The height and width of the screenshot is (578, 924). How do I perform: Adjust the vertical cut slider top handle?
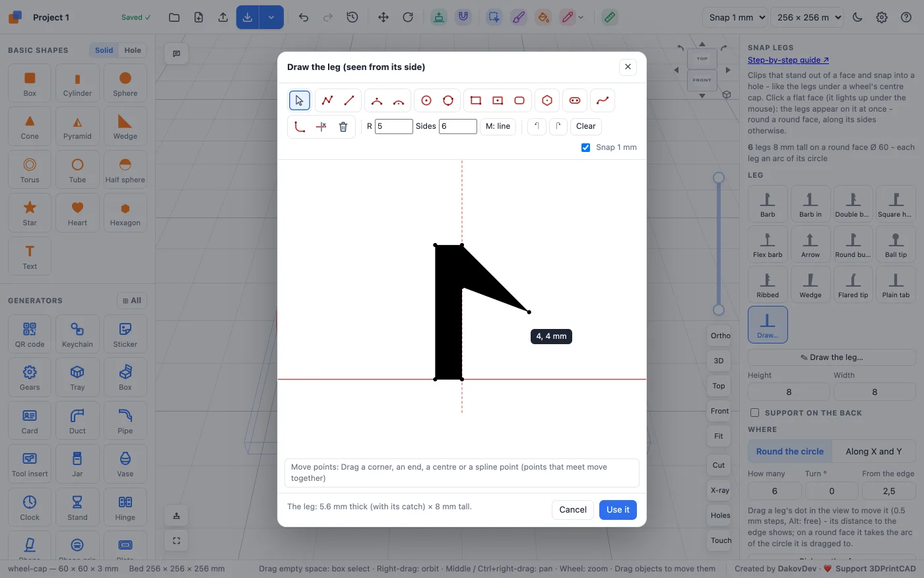point(719,178)
